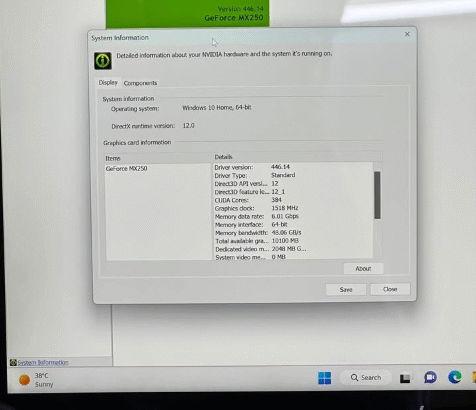Viewport: 476px width, 410px height.
Task: Open System Information link in NVIDIA panel
Action: pos(43,362)
